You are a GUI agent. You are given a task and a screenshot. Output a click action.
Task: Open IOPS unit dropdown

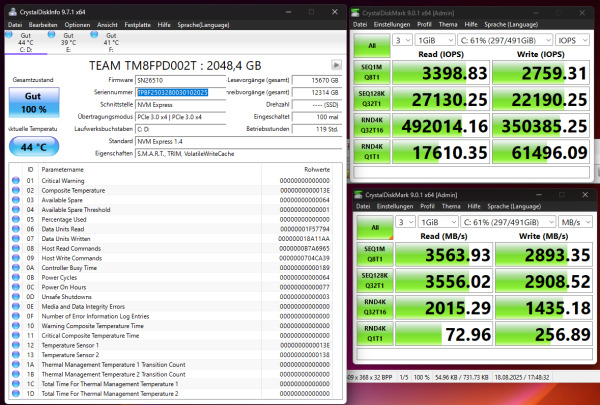pyautogui.click(x=572, y=40)
